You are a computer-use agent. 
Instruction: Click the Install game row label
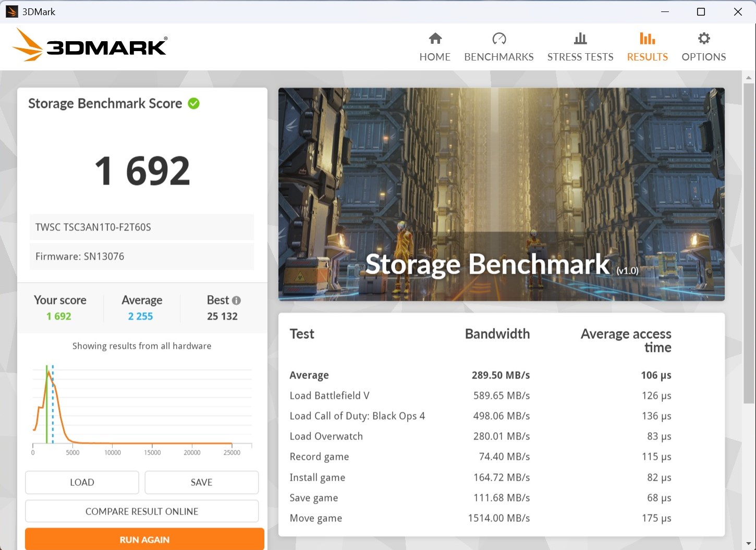coord(317,478)
